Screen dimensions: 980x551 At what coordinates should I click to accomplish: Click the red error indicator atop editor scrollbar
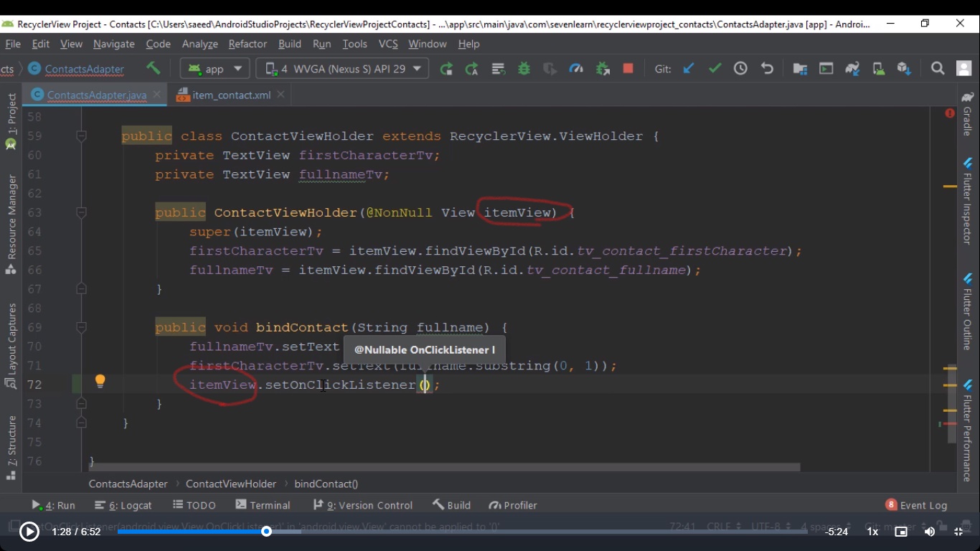pos(950,113)
